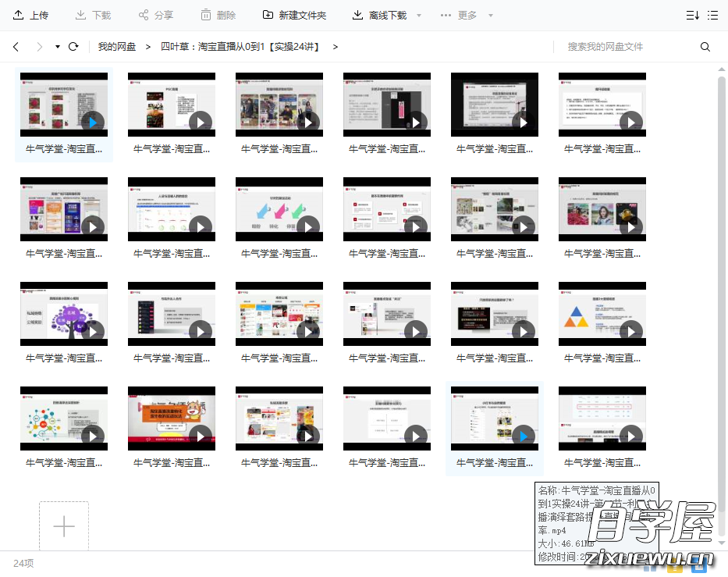Open the bubble mind-map video thumbnail
Viewport: 728px width, 577px height.
coord(64,419)
